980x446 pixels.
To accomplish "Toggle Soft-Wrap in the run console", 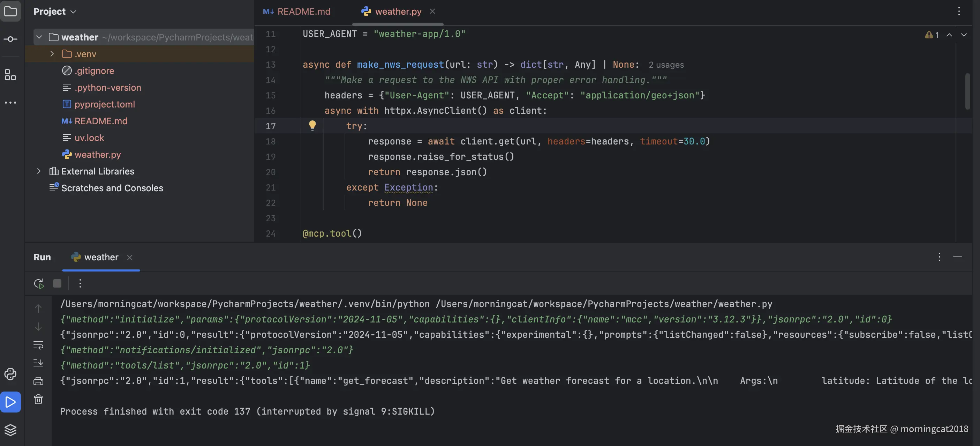I will [x=38, y=345].
